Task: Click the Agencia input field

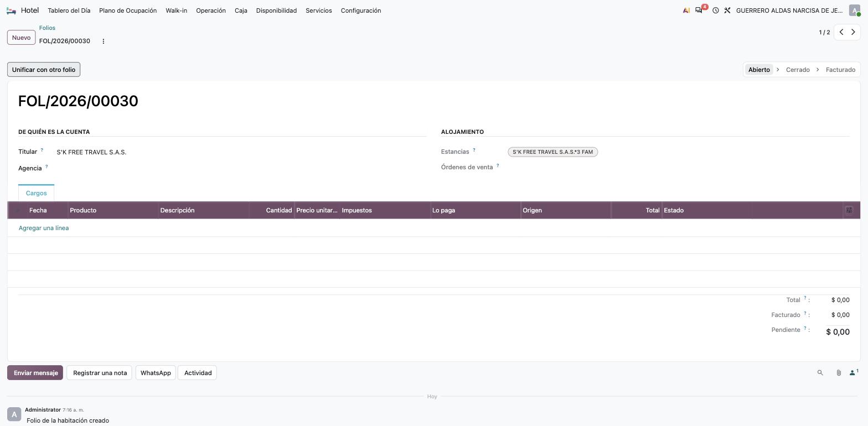Action: 241,168
